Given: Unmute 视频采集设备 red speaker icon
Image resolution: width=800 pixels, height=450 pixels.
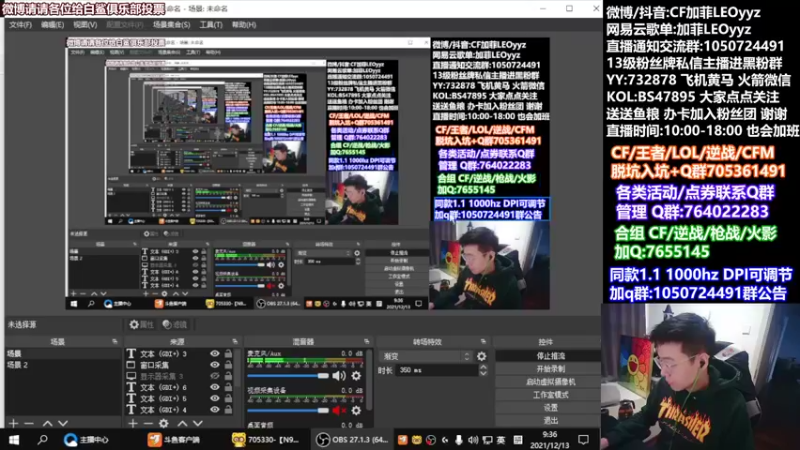Looking at the screenshot, I should click(x=339, y=411).
